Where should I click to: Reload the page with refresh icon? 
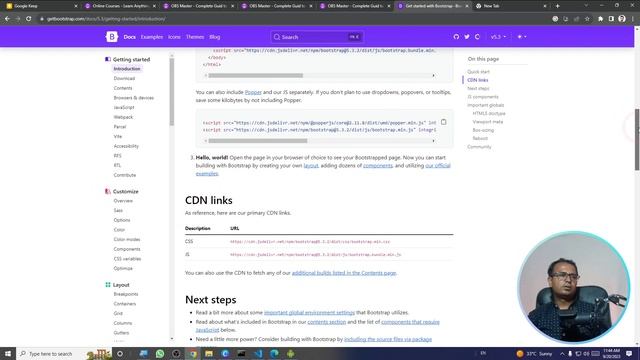coord(29,19)
